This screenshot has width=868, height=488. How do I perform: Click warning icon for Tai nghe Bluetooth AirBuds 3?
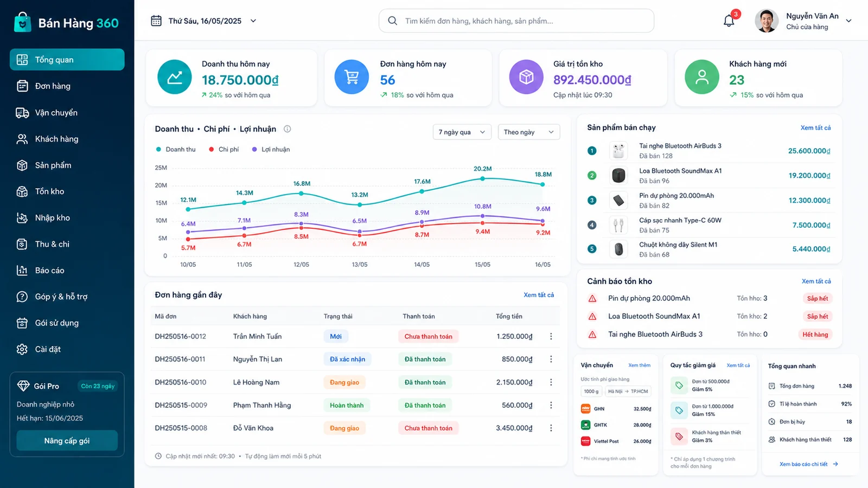coord(592,335)
